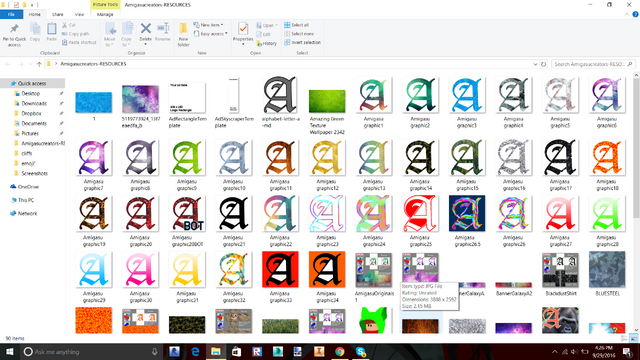This screenshot has width=640, height=360.
Task: Select the Amigasu graphic26.5 dark blue thumbnail
Action: click(x=467, y=213)
